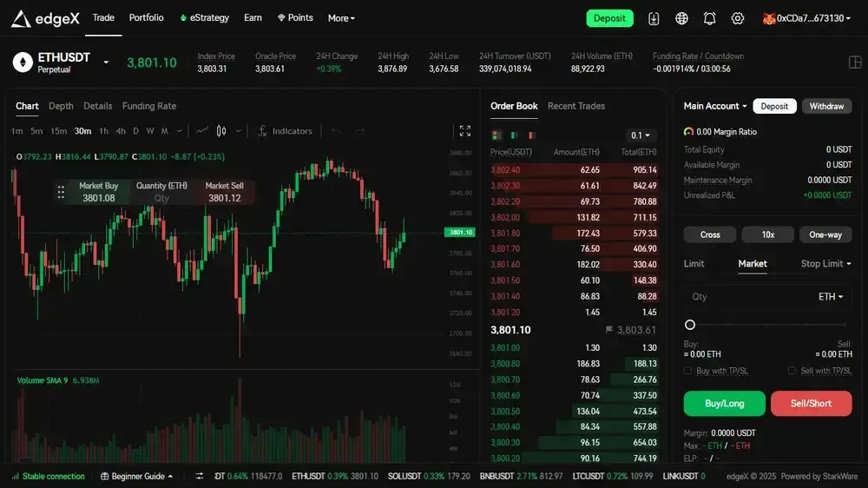
Task: Switch to Funding Rate tab
Action: (149, 106)
